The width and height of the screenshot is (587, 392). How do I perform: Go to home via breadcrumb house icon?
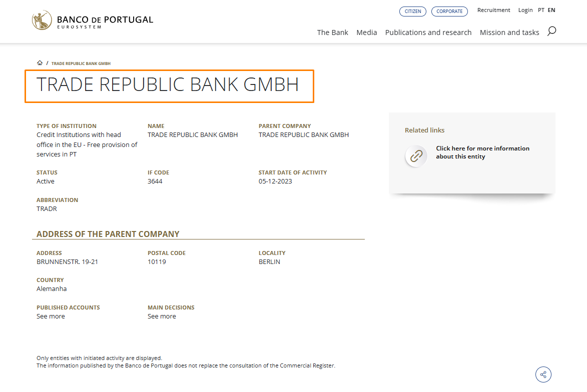40,63
